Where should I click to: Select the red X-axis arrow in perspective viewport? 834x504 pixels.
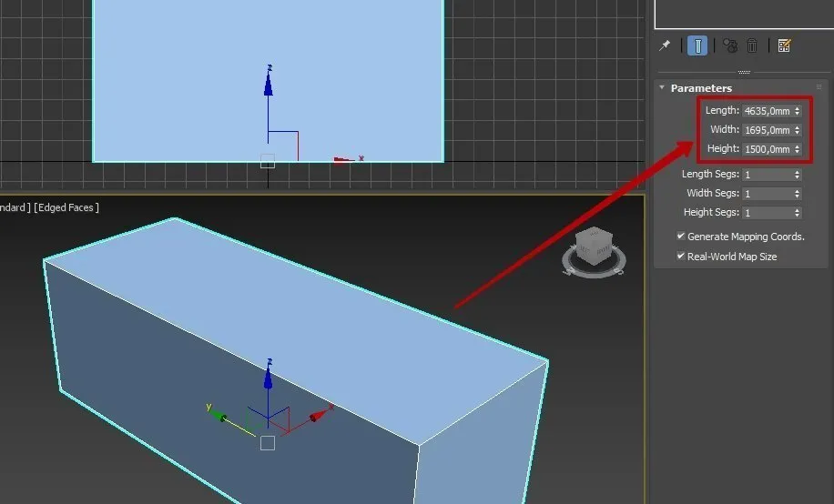[x=317, y=416]
